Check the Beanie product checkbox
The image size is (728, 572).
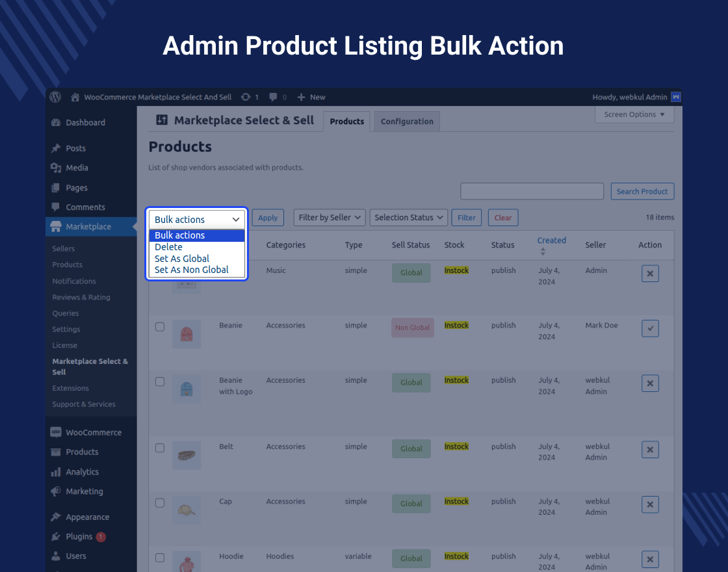click(x=160, y=326)
